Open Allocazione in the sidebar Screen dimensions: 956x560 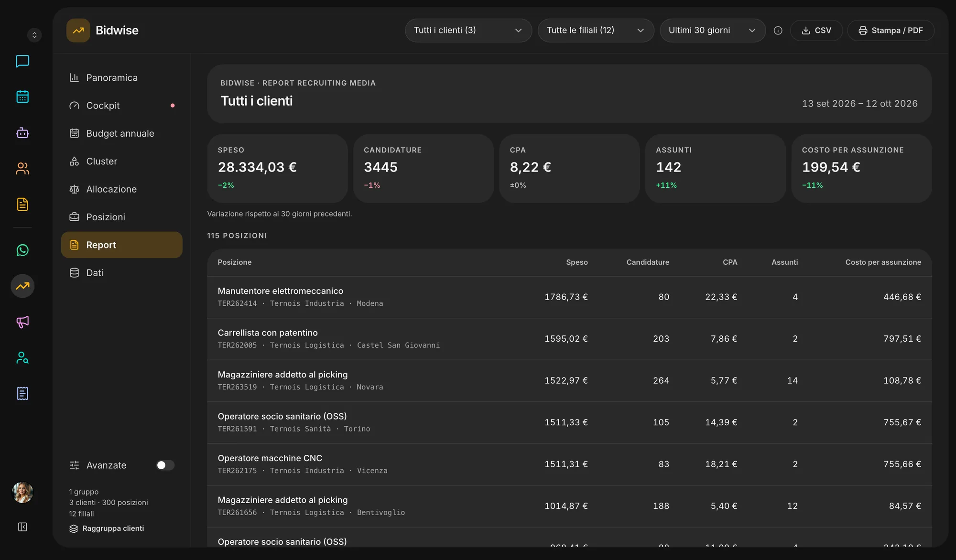[x=122, y=189]
